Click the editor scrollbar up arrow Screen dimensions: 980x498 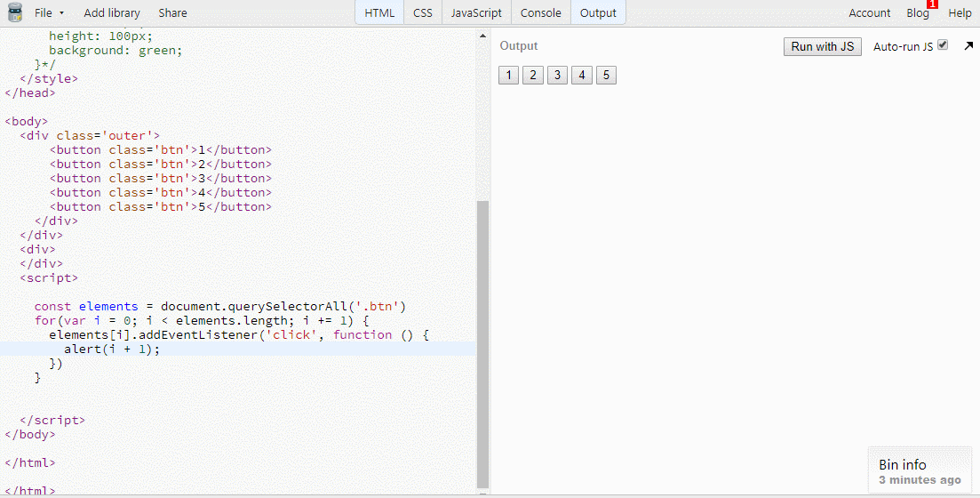[482, 36]
